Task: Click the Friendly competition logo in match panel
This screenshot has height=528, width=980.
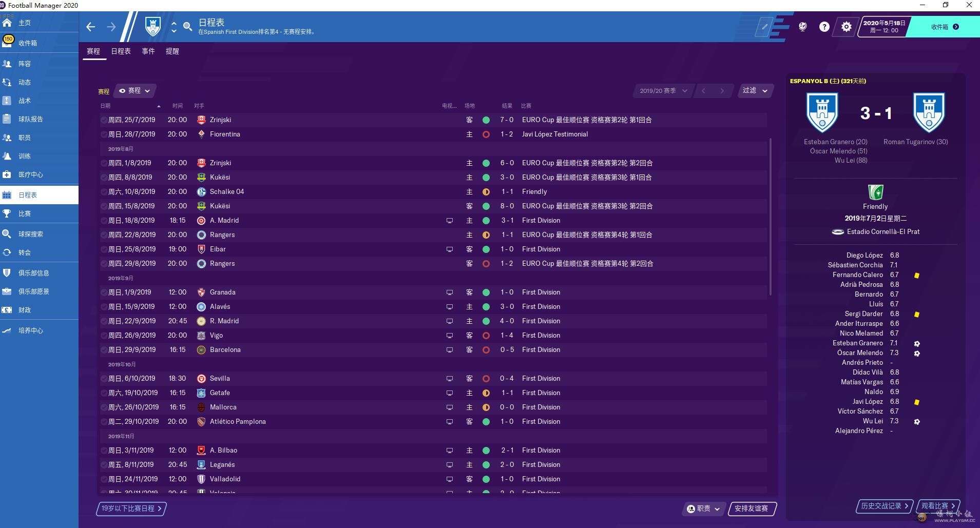Action: point(875,192)
